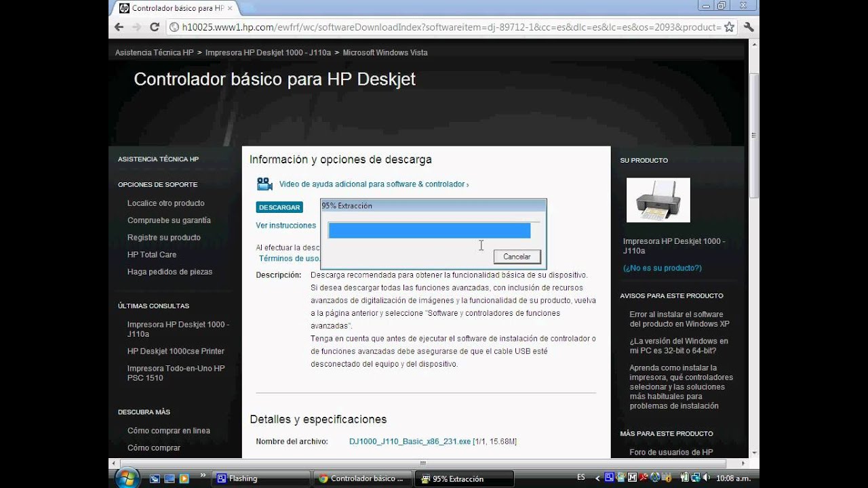Open the 32-bit o 64-bit notice

pos(679,346)
